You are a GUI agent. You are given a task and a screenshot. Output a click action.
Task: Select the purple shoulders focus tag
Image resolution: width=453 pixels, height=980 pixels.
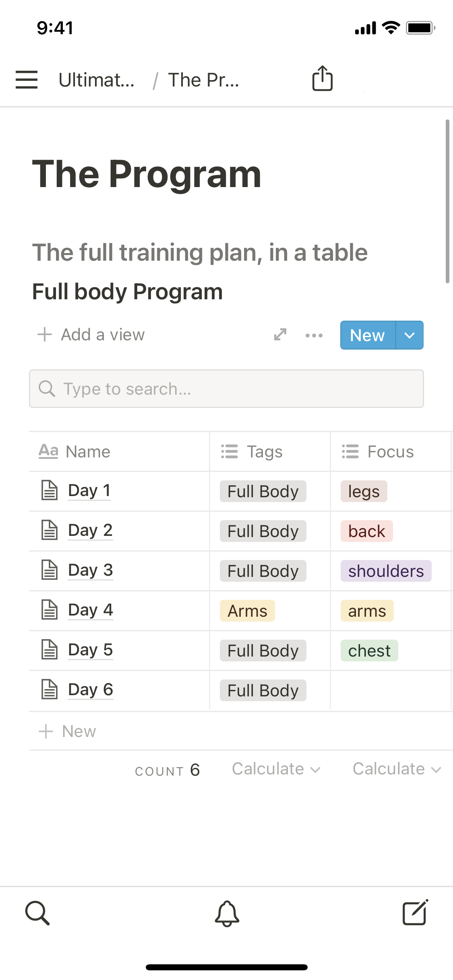[386, 571]
